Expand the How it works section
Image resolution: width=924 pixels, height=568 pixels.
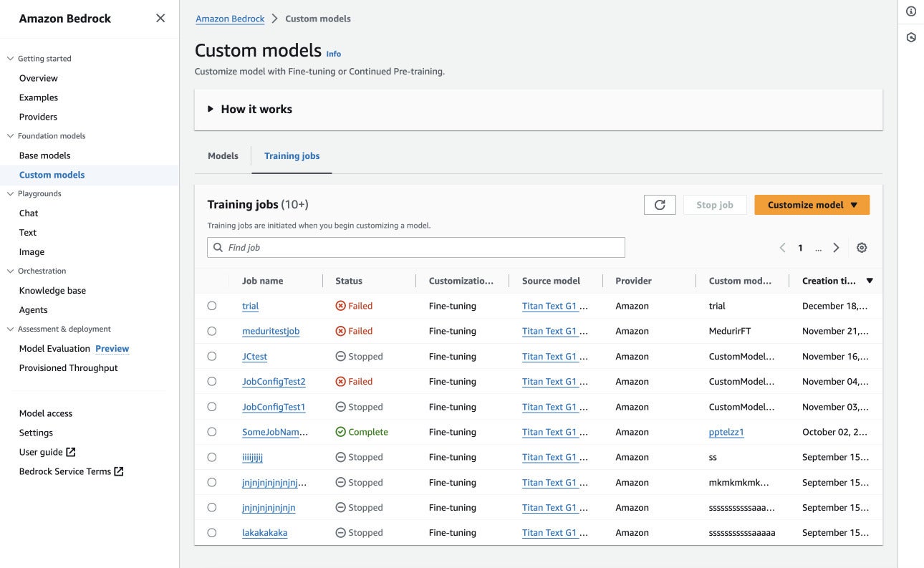[249, 110]
